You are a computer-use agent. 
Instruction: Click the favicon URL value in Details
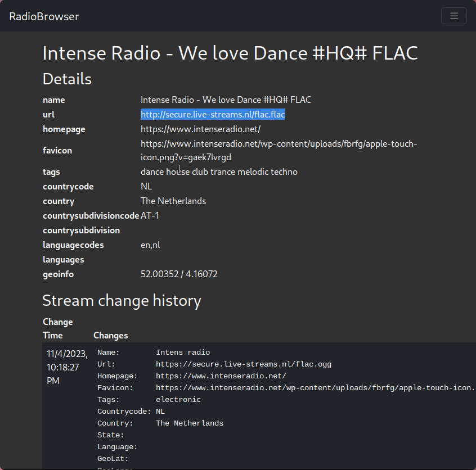pos(279,151)
